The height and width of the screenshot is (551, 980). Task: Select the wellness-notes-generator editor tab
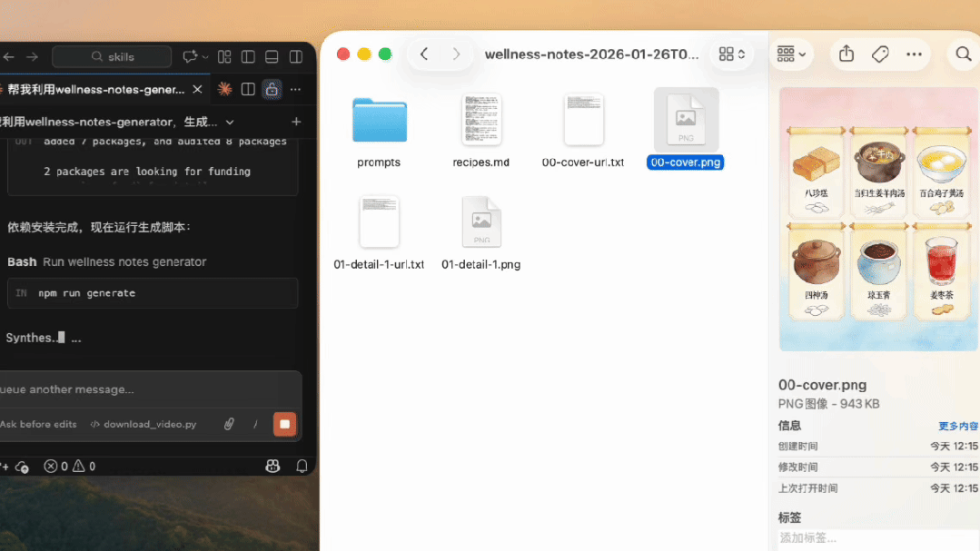coord(95,90)
